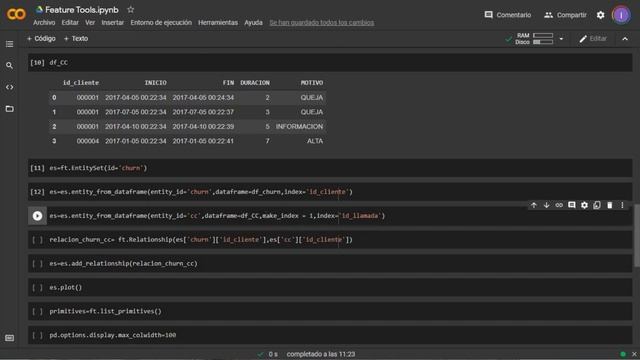Click the saved-changes status link
The image size is (640, 360).
coord(322,22)
